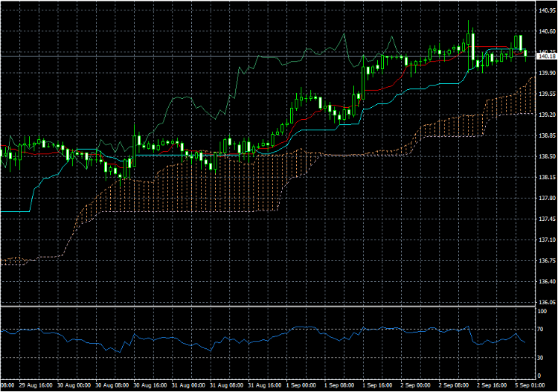Image resolution: width=558 pixels, height=392 pixels.
Task: Click the 31 Aug 00:00 time label
Action: coord(188,385)
